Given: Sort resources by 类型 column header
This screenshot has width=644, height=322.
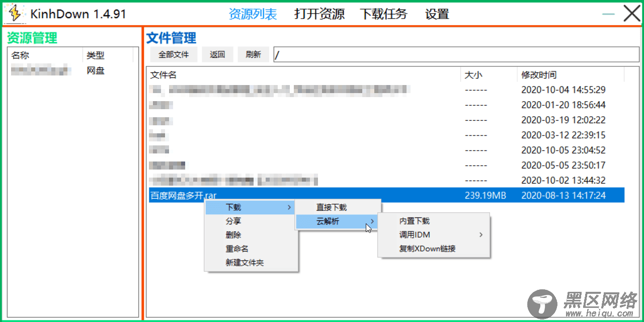Looking at the screenshot, I should pos(108,55).
